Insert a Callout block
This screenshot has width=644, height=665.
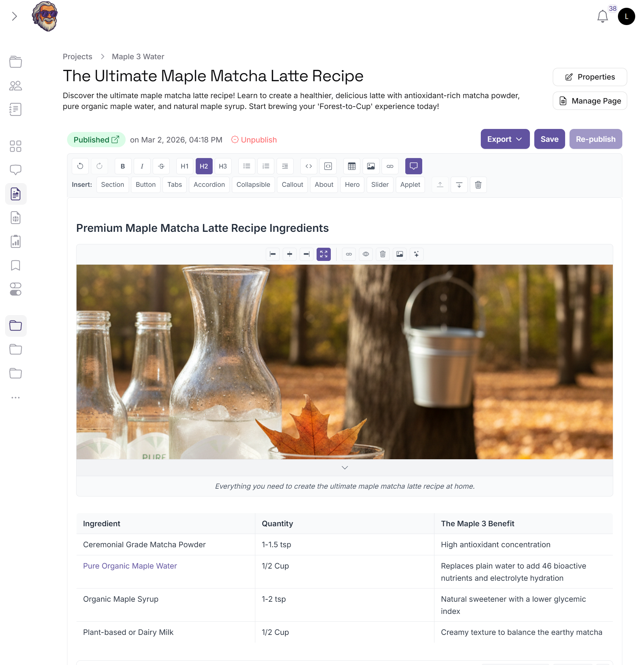point(292,184)
